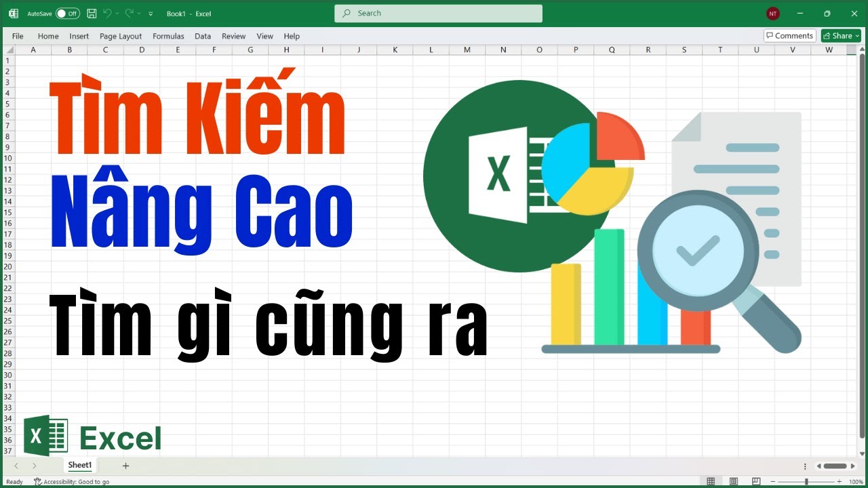This screenshot has width=868, height=488.
Task: Click the sheet tab bar options dots
Action: [x=805, y=466]
